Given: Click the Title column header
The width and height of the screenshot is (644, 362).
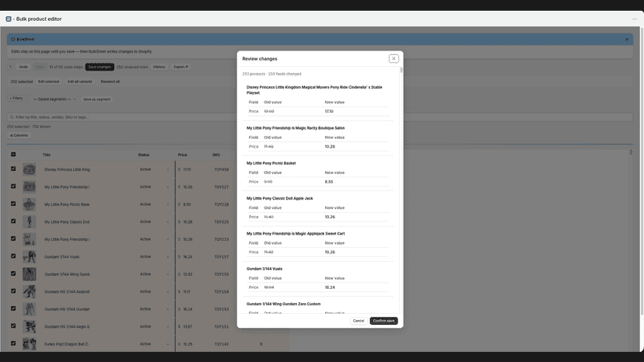Looking at the screenshot, I should pos(47,155).
